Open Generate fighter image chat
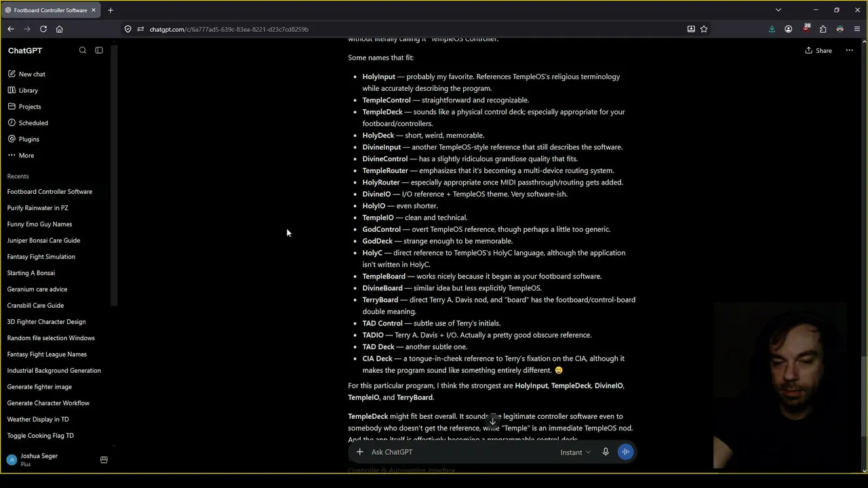This screenshot has width=868, height=488. tap(40, 387)
